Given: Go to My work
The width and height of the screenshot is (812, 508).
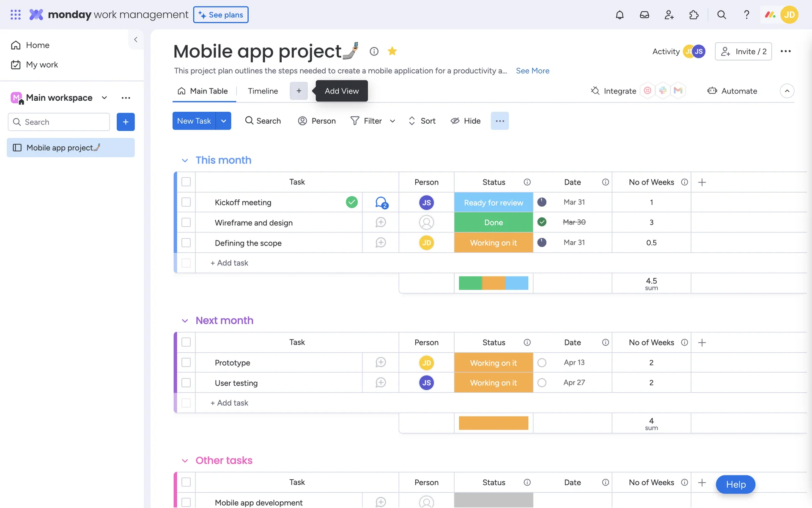Looking at the screenshot, I should click(x=41, y=65).
